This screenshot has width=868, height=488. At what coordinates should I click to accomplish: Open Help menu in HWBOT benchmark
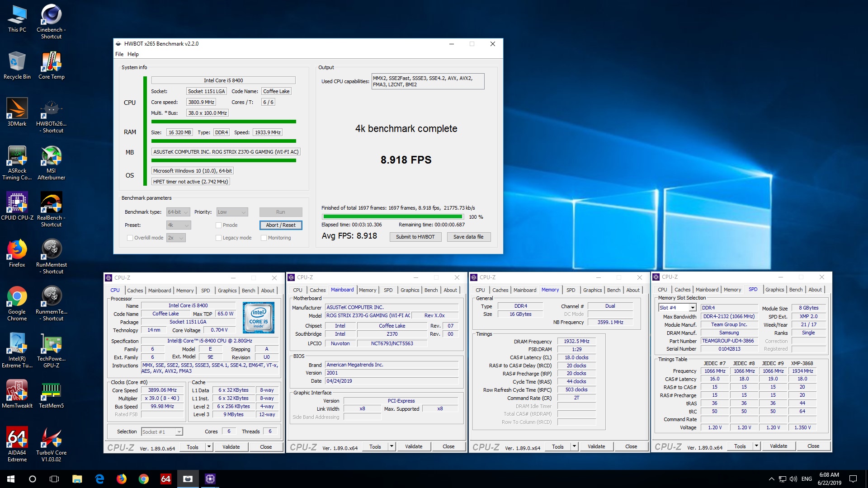[133, 54]
